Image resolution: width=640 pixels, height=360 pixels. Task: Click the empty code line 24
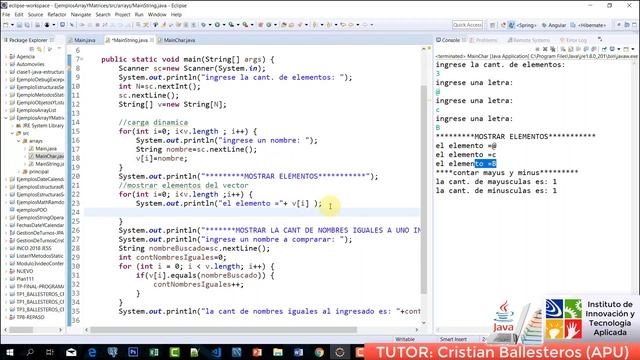coord(252,212)
